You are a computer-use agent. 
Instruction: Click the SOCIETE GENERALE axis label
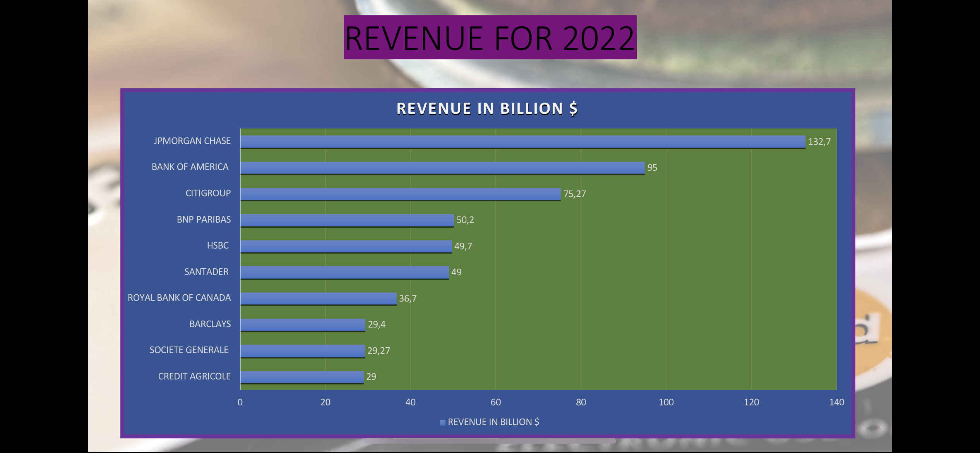pos(189,350)
